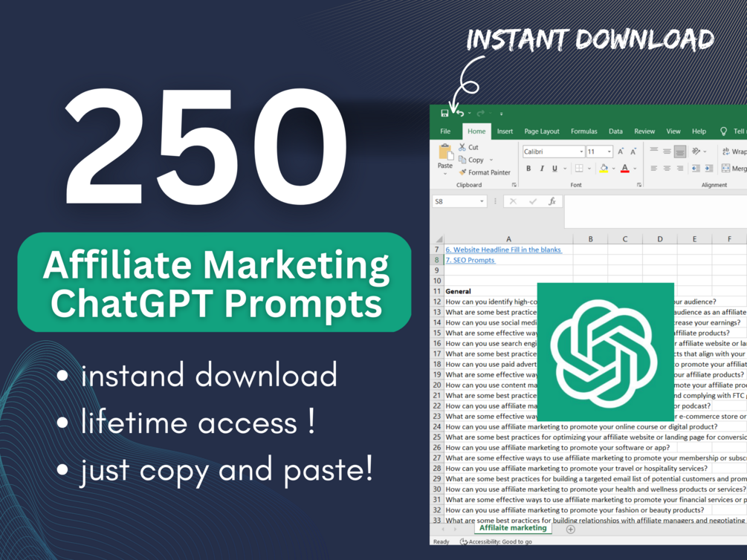This screenshot has height=560, width=747.
Task: Open the View ribbon tab
Action: point(673,131)
